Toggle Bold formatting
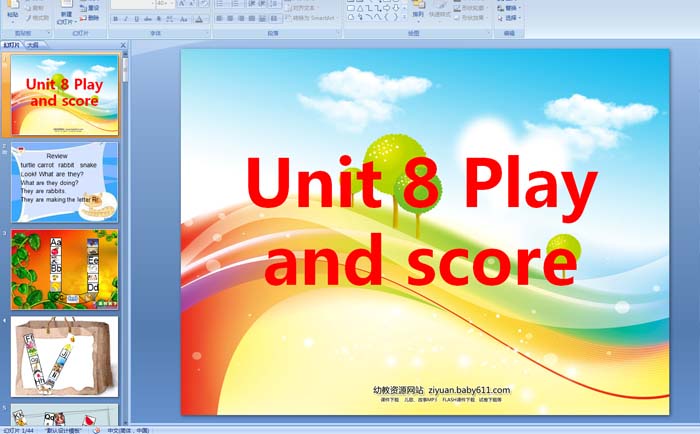Screen dimensions: 700x434 (x=115, y=19)
